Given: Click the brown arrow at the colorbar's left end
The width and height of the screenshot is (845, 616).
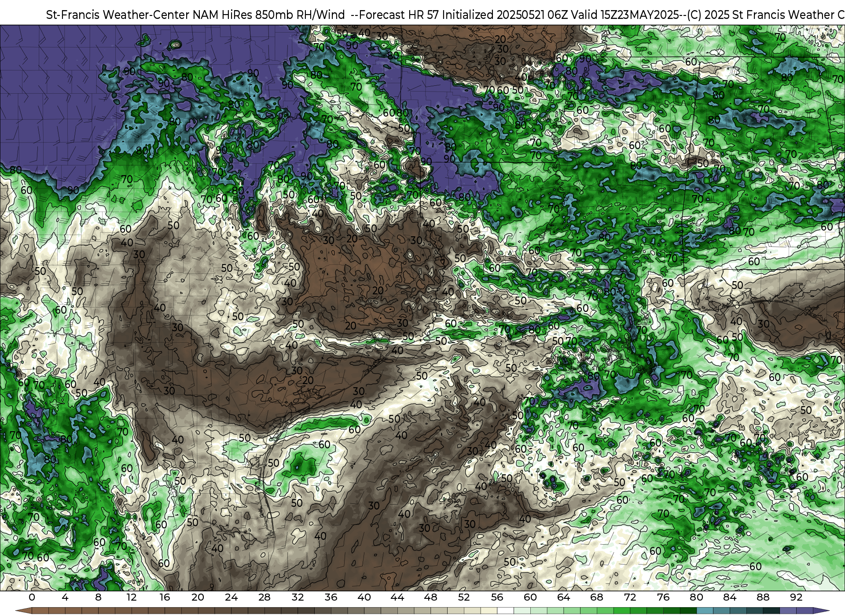Looking at the screenshot, I should click(x=24, y=611).
